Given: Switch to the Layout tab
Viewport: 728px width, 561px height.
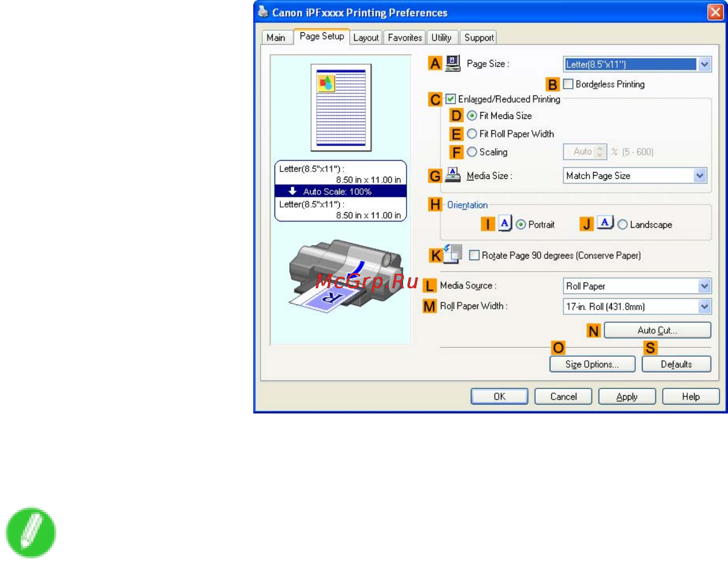Looking at the screenshot, I should coord(366,38).
